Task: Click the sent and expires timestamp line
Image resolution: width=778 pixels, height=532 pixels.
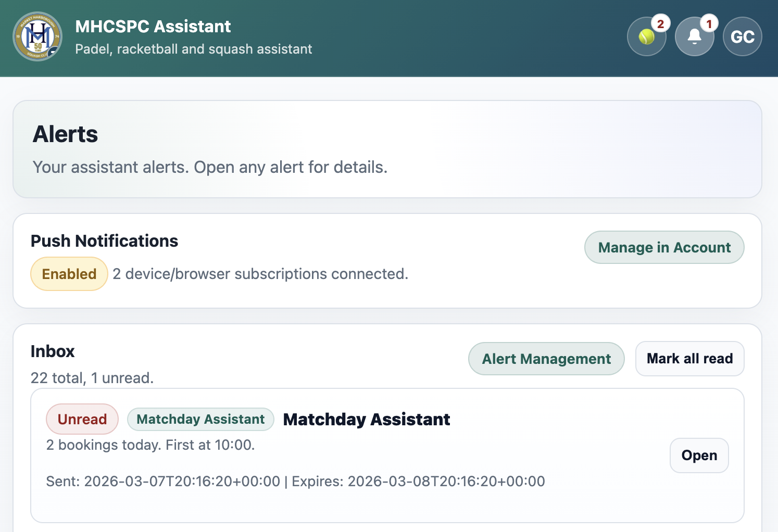Action: click(x=295, y=482)
